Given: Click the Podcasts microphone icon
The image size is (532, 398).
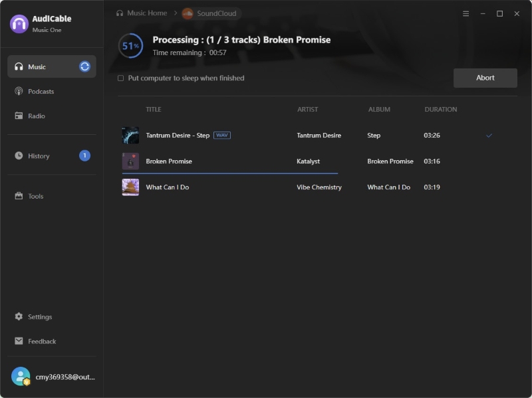Looking at the screenshot, I should [19, 91].
